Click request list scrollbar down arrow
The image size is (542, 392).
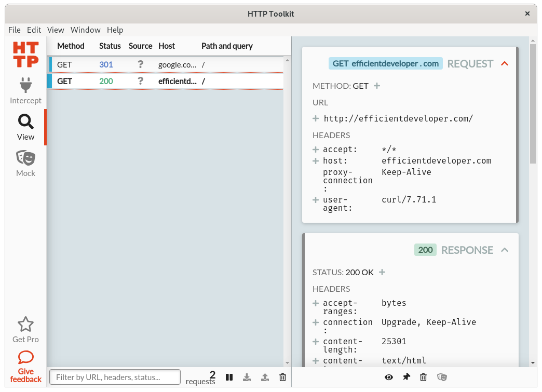(x=287, y=362)
